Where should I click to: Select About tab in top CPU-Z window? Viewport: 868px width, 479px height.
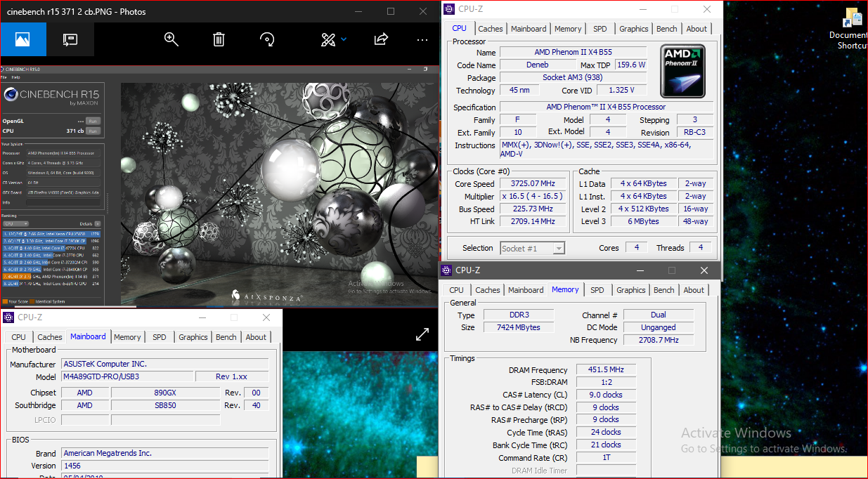697,29
